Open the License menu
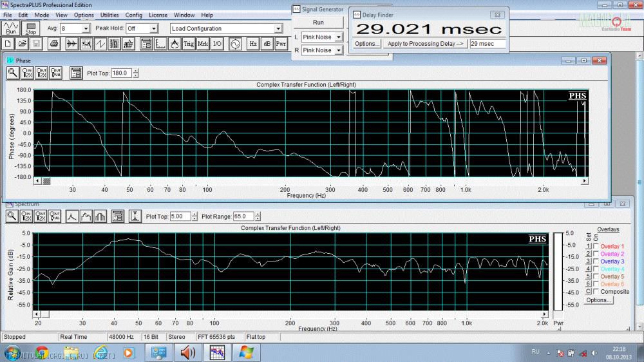This screenshot has height=362, width=644. click(158, 15)
